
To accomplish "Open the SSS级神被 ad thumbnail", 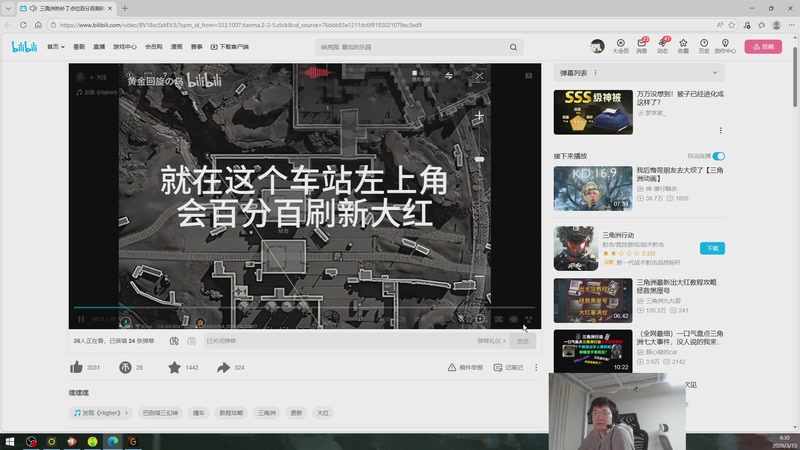I will coord(593,112).
